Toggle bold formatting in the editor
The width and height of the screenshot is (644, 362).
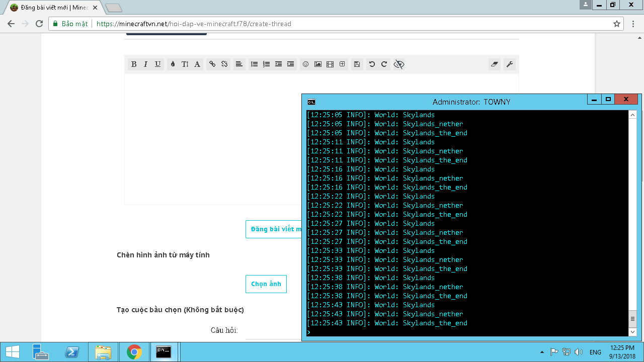(134, 64)
